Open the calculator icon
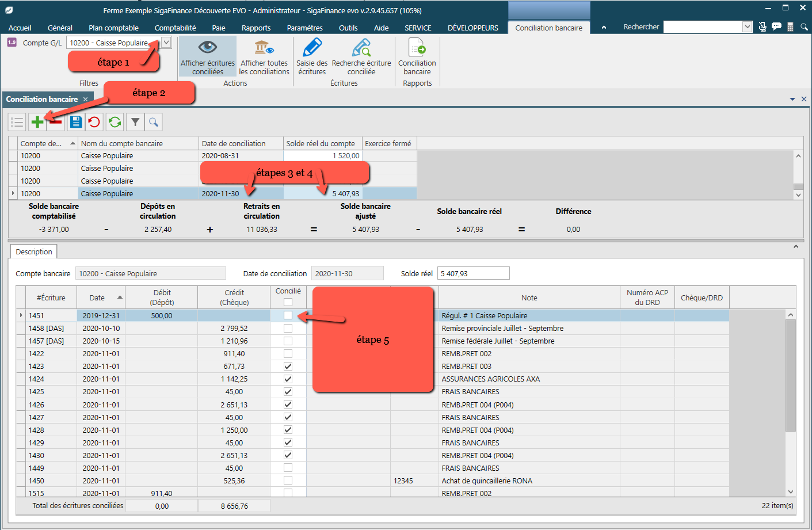Image resolution: width=812 pixels, height=530 pixels. 791,26
